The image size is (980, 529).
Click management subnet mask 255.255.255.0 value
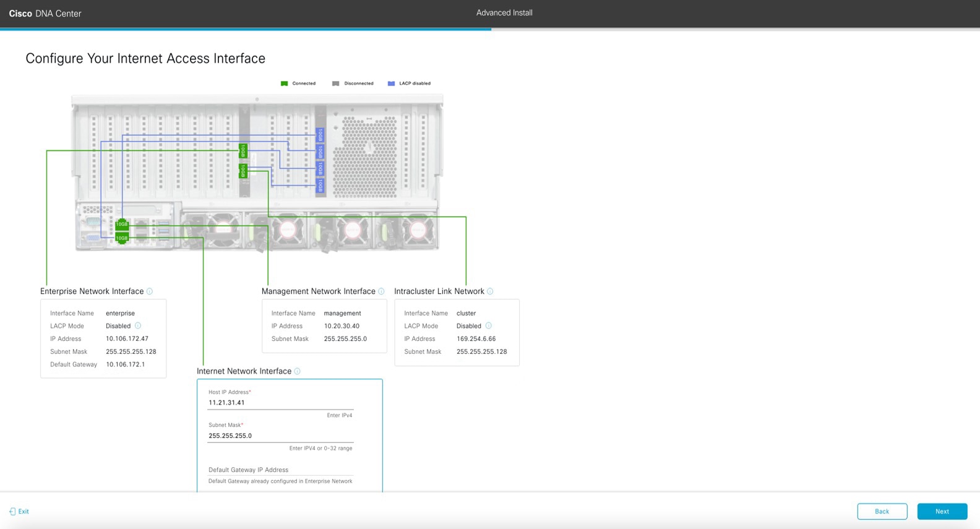coord(345,339)
